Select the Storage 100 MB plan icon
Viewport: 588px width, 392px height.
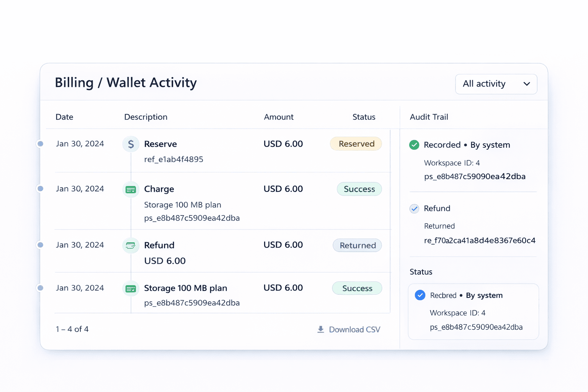coord(131,288)
